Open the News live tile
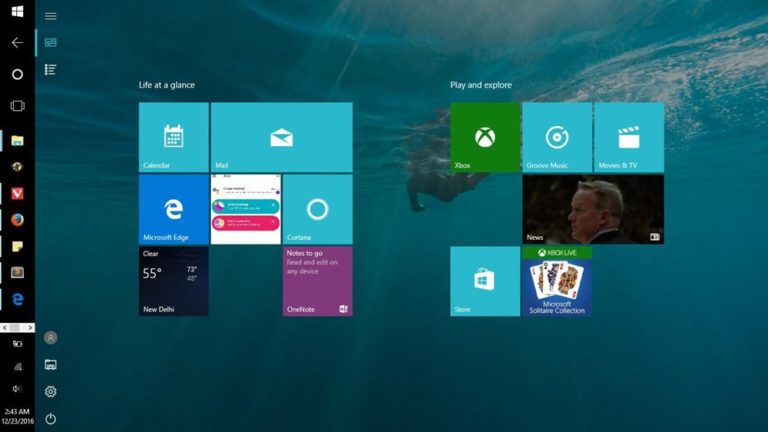The height and width of the screenshot is (432, 768). tap(593, 209)
